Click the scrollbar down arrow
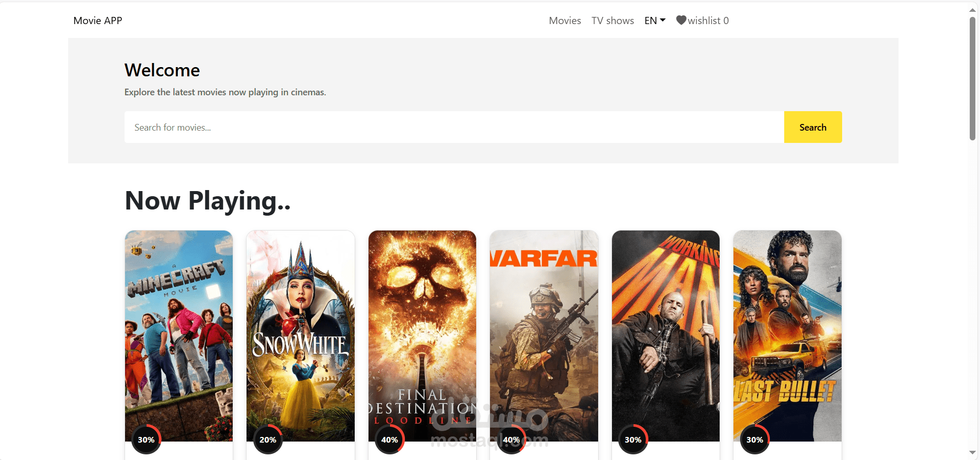 [972, 453]
